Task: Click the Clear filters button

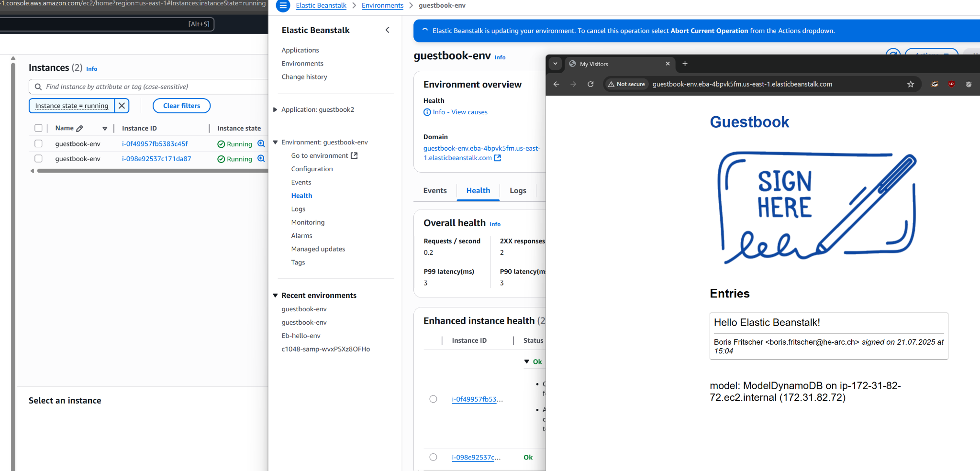Action: [181, 106]
